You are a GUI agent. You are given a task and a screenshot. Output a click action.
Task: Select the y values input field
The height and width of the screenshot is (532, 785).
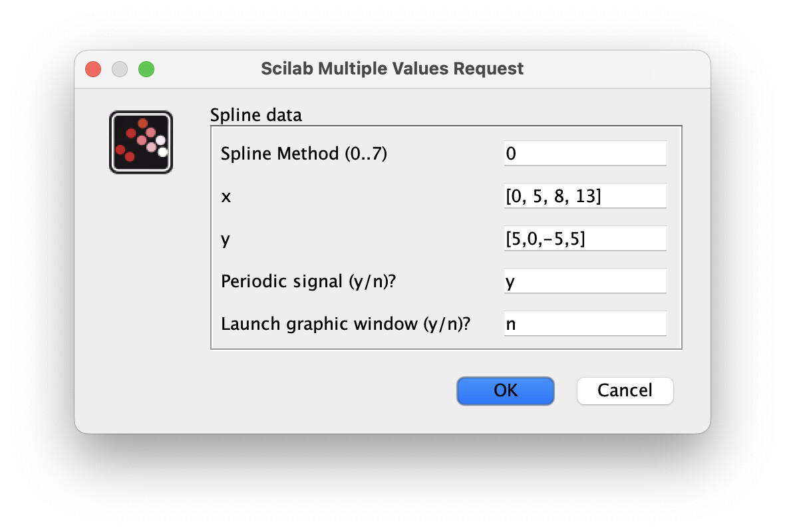point(585,239)
